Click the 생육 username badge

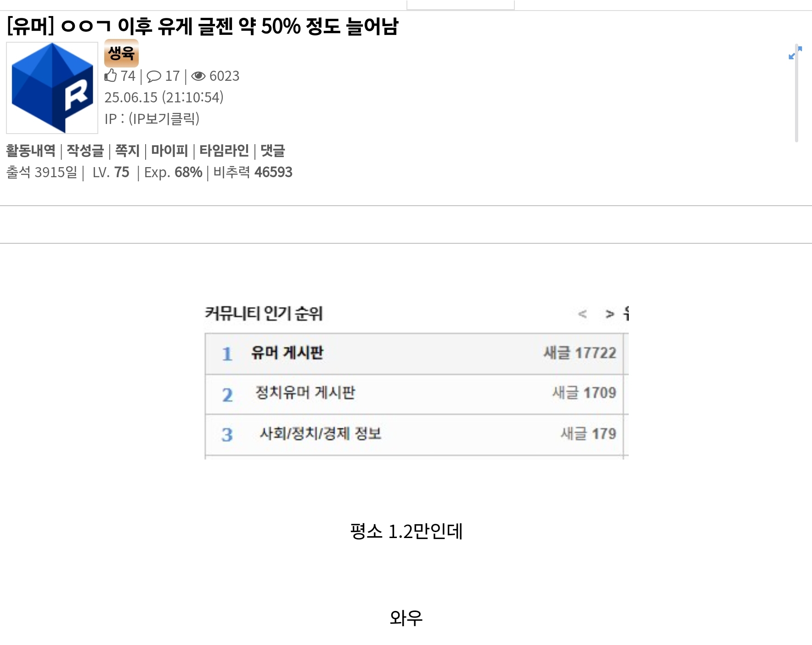tap(121, 53)
